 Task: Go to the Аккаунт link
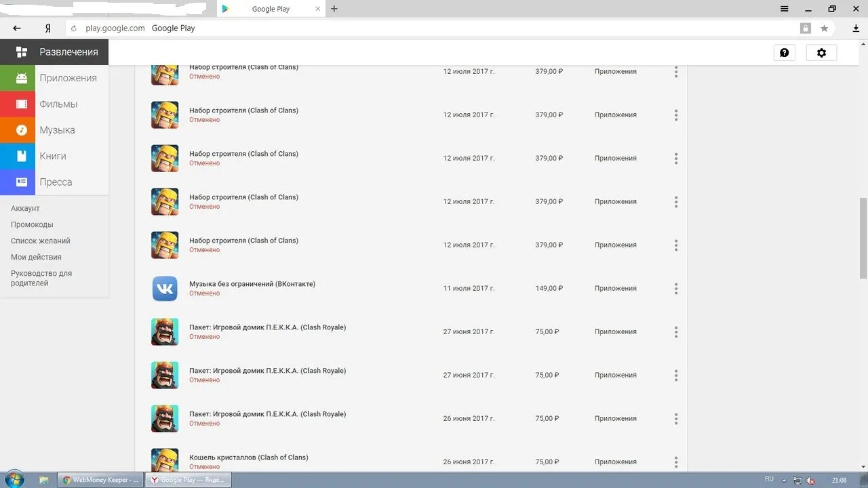tap(25, 208)
